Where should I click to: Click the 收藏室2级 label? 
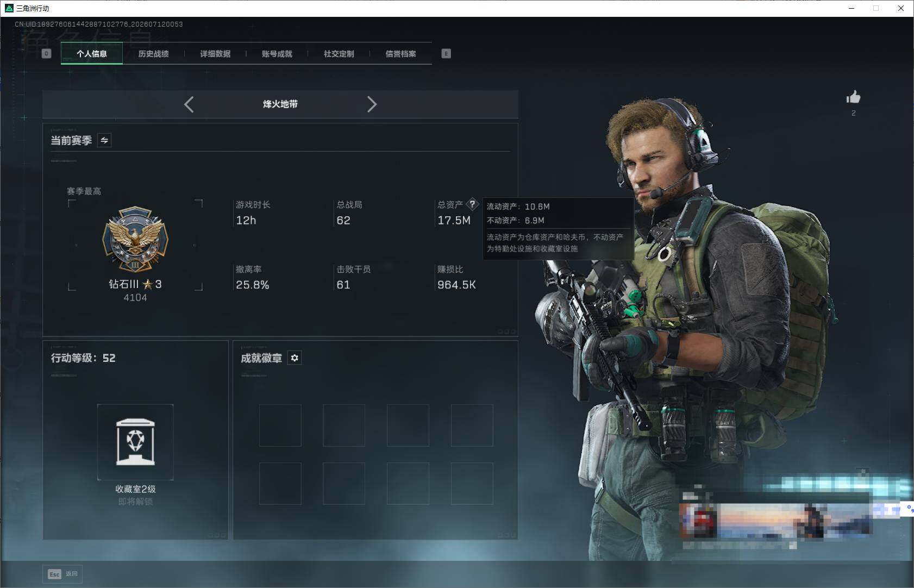[x=135, y=489]
